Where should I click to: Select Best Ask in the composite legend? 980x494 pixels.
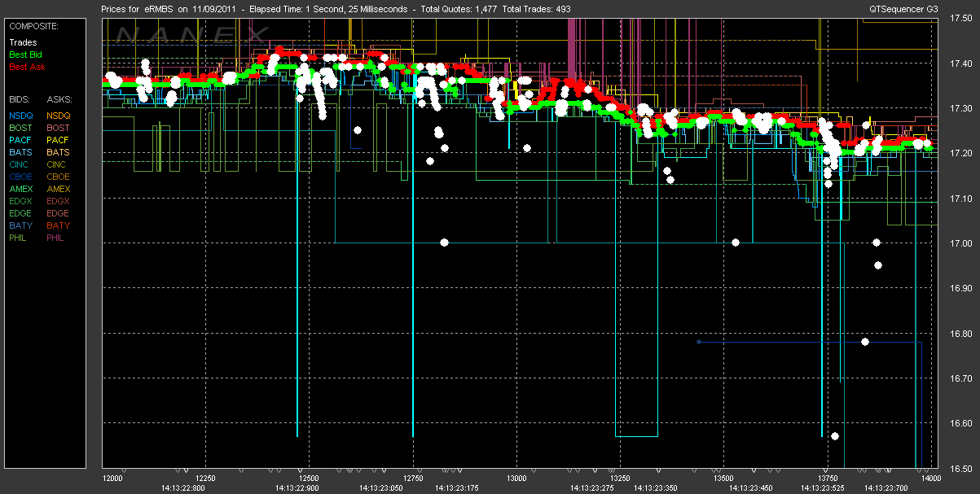[x=25, y=67]
